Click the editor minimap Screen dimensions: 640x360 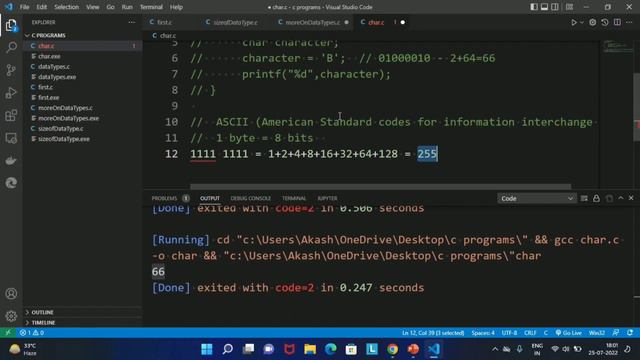(x=618, y=47)
